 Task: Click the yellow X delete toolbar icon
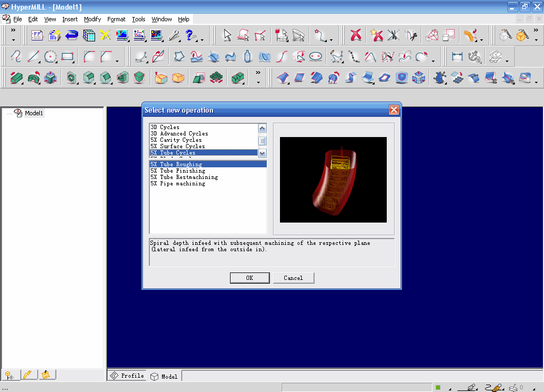106,35
